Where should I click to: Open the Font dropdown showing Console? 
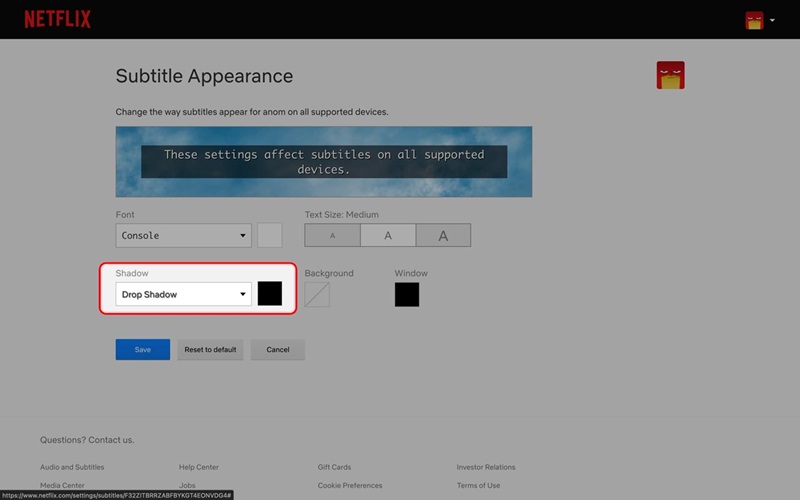click(183, 236)
